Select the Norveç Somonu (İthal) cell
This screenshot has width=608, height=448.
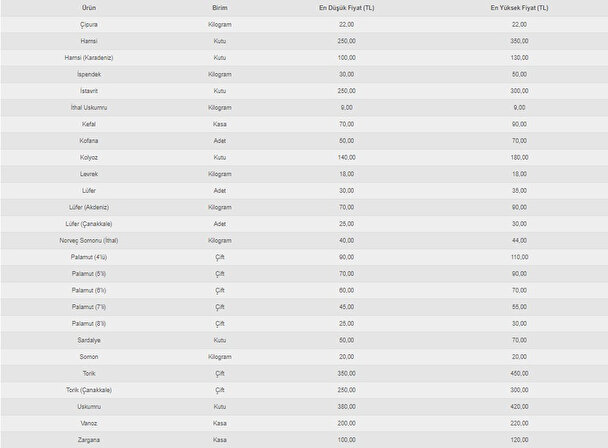point(88,240)
